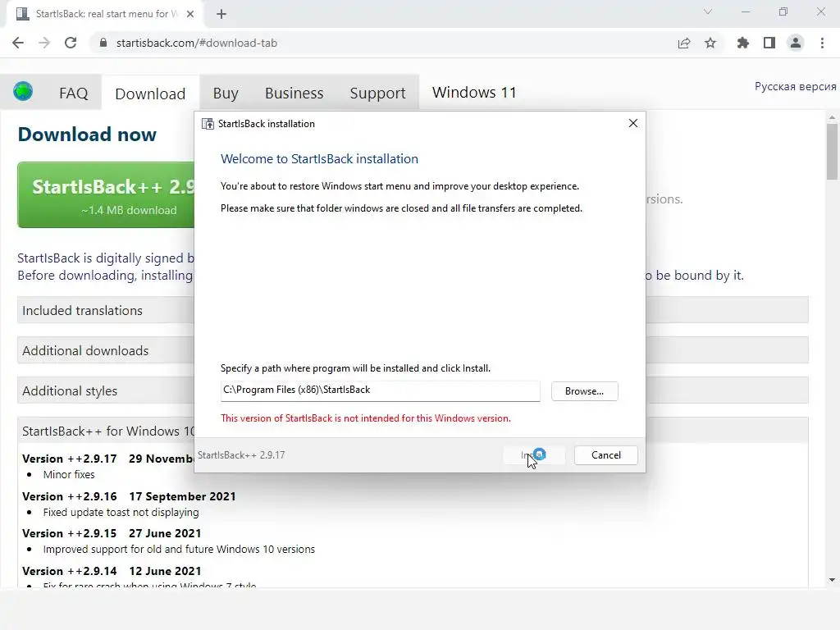Open the Extensions puzzle icon

(743, 43)
